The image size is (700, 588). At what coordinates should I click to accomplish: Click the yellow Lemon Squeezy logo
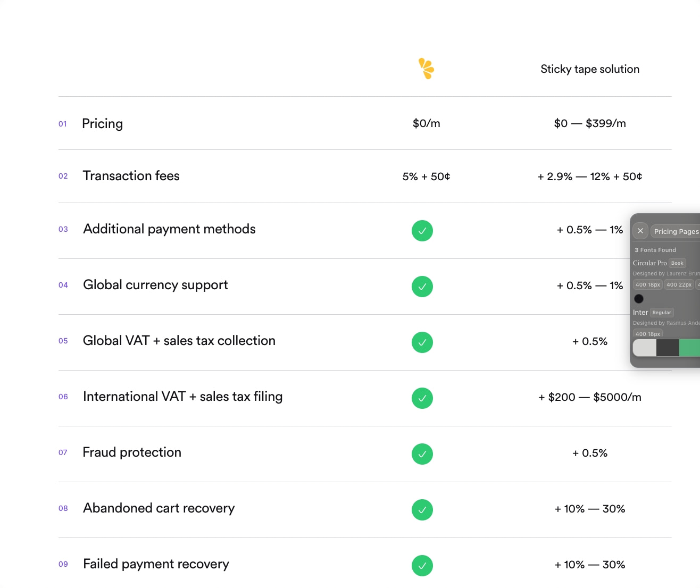(x=426, y=69)
